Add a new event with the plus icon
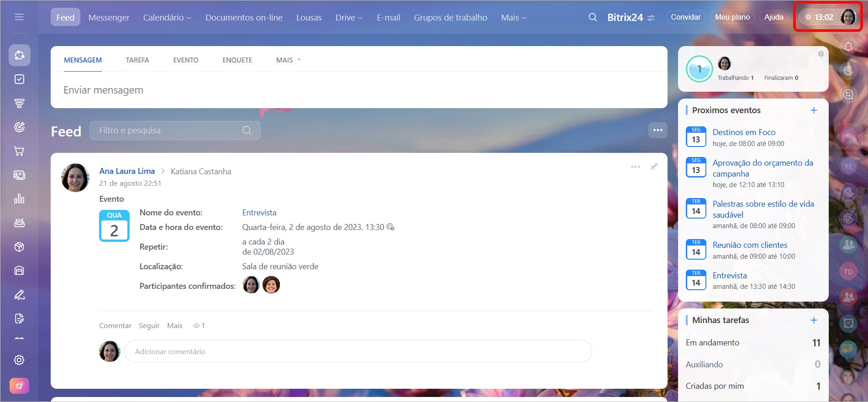 tap(813, 110)
